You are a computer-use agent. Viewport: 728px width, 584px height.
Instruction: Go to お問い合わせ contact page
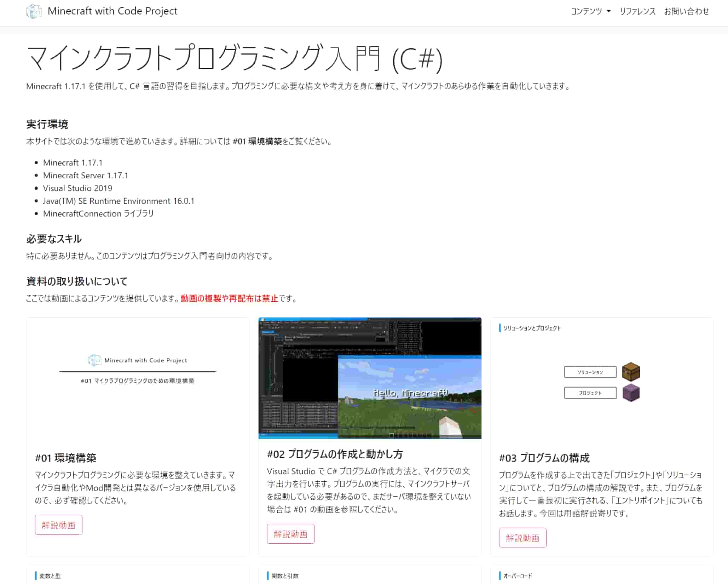(686, 11)
